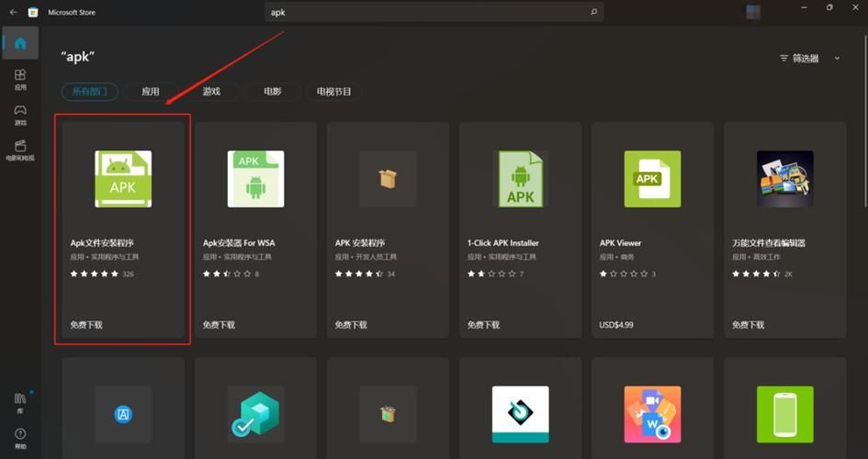Viewport: 868px width, 459px height.
Task: Click the Apk文件安装程序 title text
Action: [102, 242]
